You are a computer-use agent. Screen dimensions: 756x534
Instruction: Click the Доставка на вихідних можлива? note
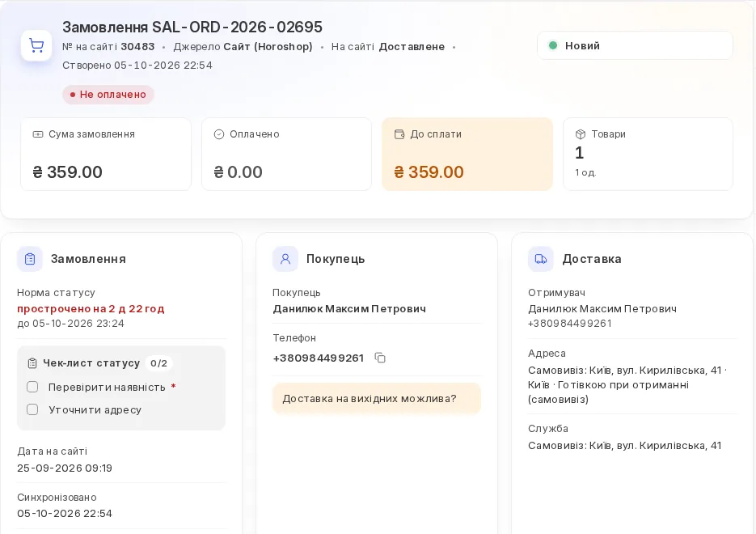[377, 398]
